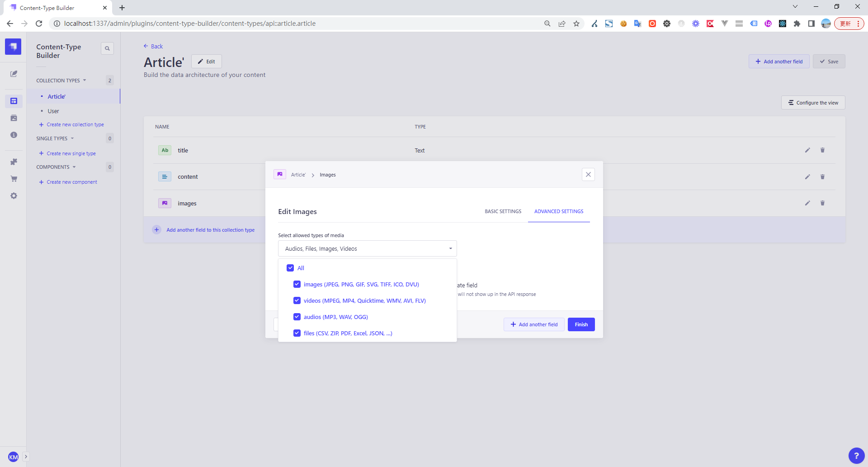This screenshot has height=467, width=868.
Task: Delete the title field with trash icon
Action: [822, 150]
